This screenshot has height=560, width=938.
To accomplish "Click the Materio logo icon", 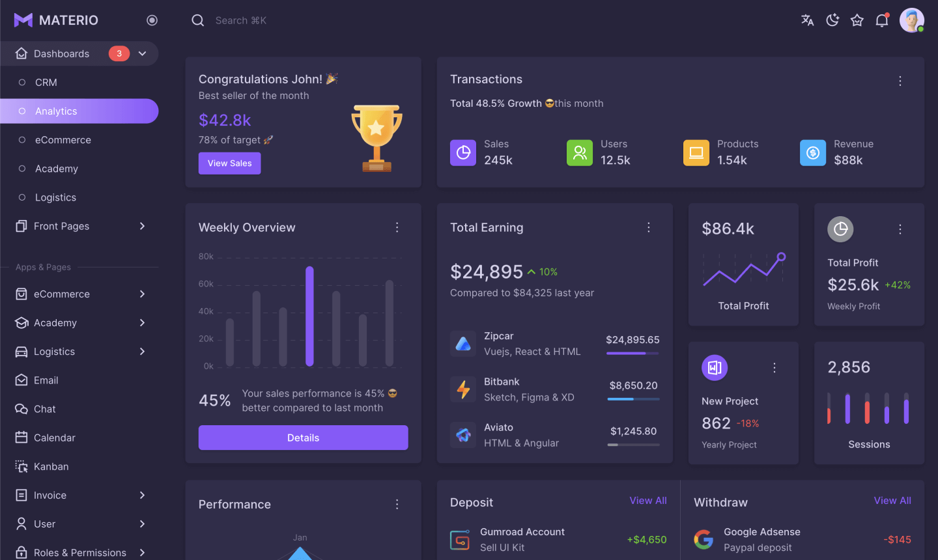I will click(x=23, y=20).
